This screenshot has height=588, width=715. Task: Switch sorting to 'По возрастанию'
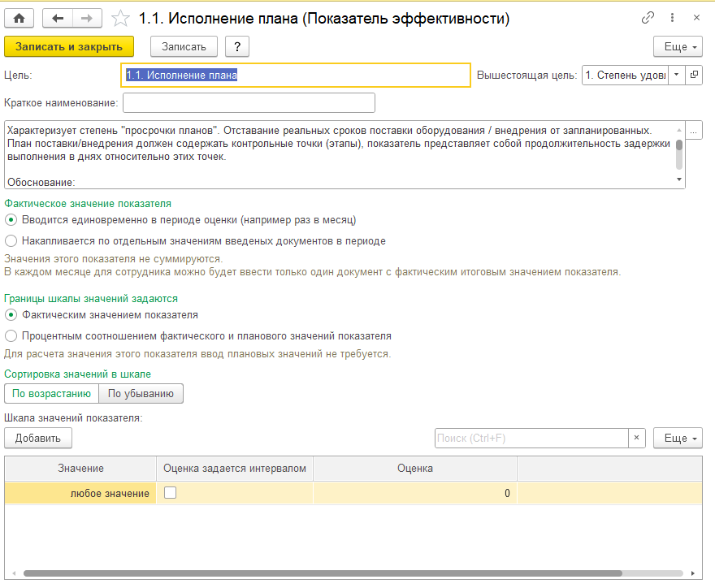(51, 394)
